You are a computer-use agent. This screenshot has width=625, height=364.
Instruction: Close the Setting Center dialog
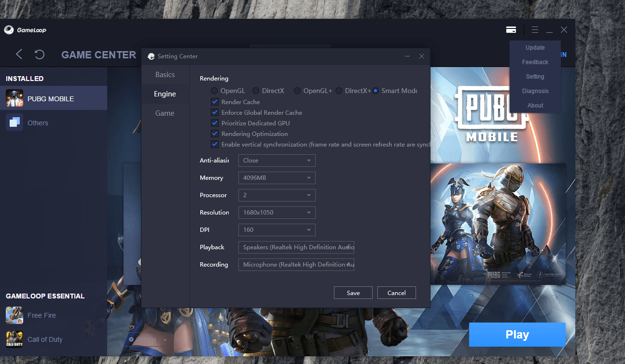click(421, 56)
